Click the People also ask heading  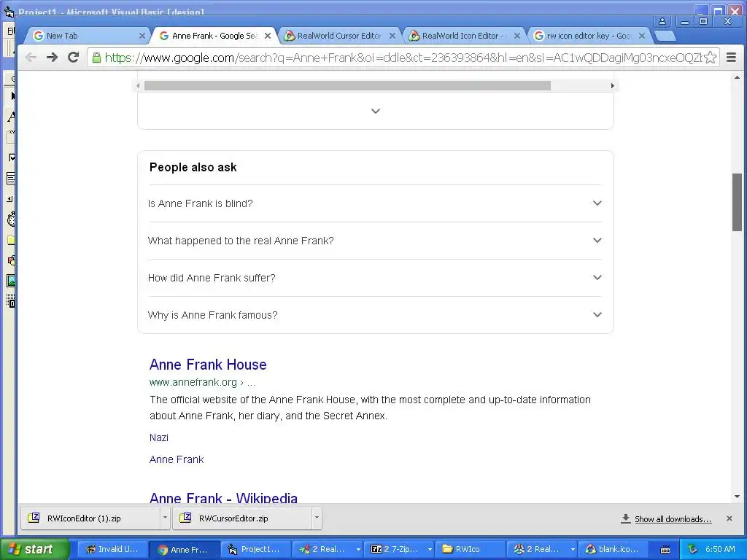(193, 167)
